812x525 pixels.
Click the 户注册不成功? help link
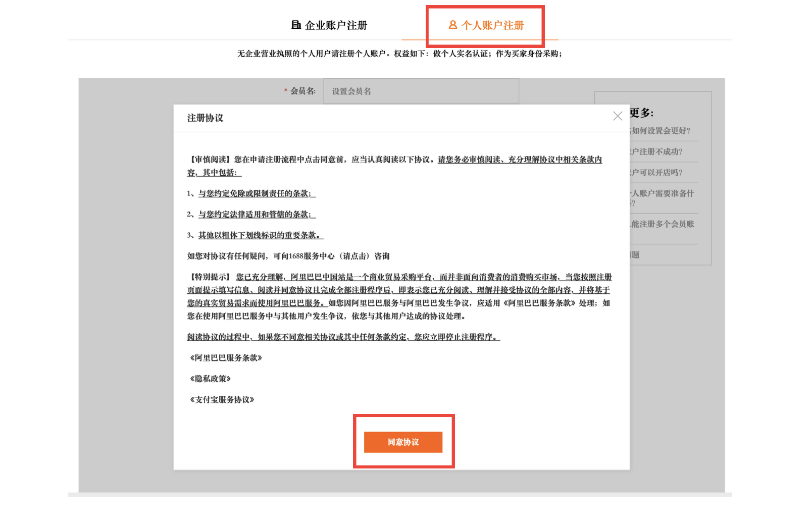pos(656,151)
